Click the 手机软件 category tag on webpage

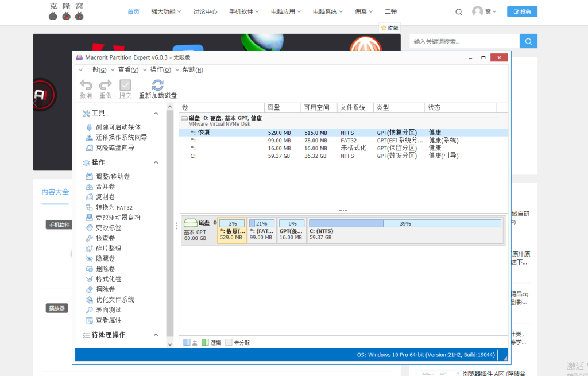click(59, 225)
